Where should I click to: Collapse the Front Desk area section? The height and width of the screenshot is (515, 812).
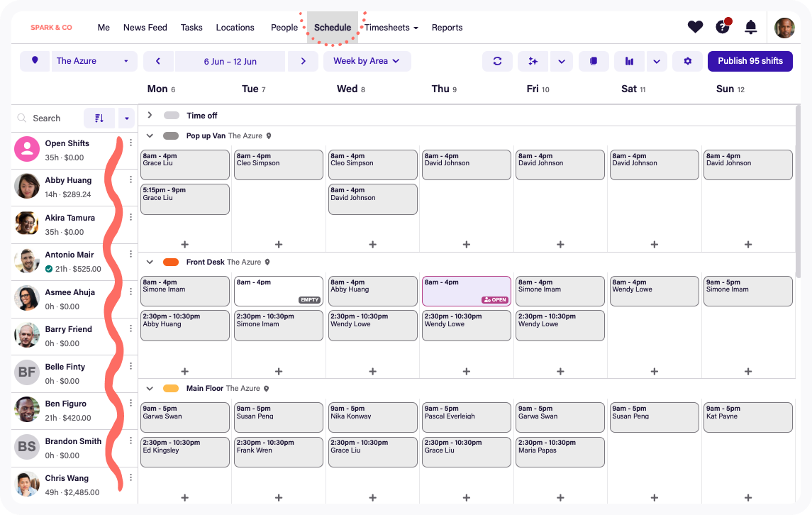[150, 262]
